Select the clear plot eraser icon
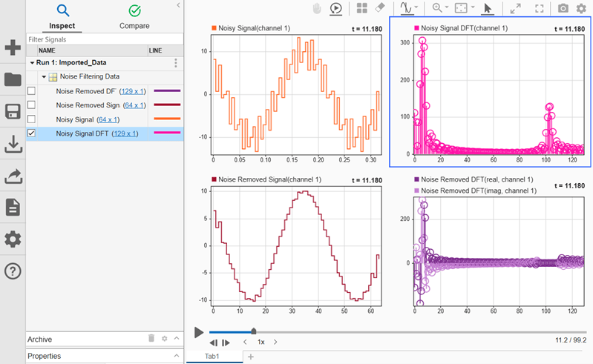The width and height of the screenshot is (593, 364). pos(380,7)
